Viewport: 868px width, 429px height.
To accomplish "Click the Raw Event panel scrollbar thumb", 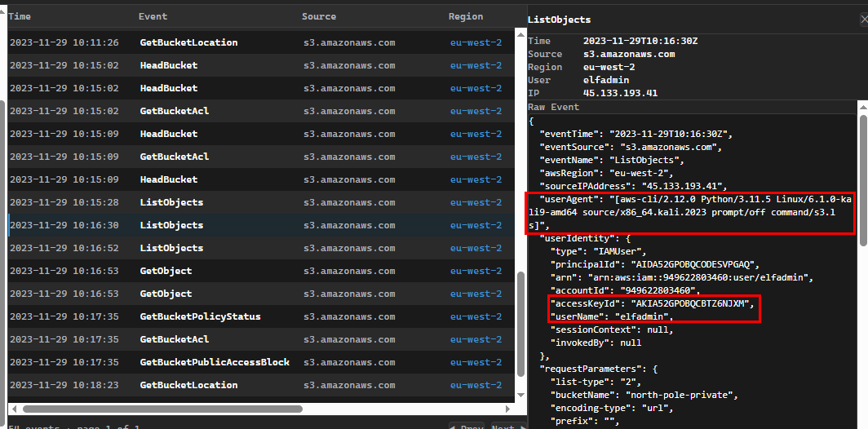I will (862, 180).
